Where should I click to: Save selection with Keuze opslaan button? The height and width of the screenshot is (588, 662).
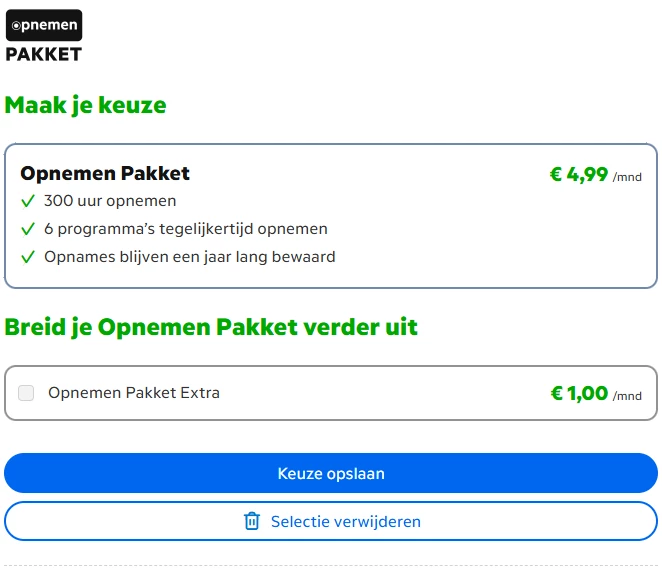pos(331,473)
